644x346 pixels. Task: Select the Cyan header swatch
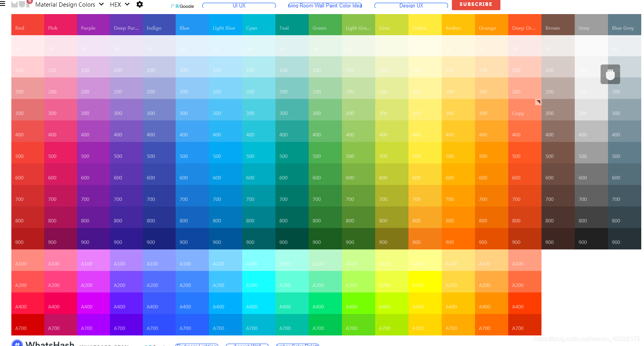[259, 25]
